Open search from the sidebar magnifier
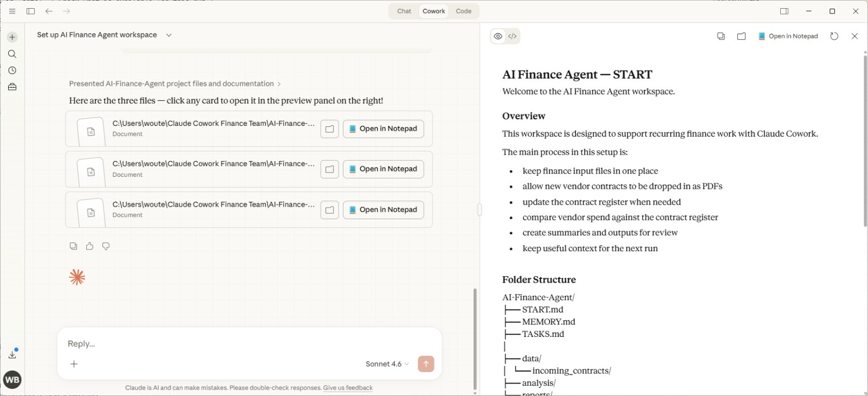The width and height of the screenshot is (868, 396). click(12, 54)
